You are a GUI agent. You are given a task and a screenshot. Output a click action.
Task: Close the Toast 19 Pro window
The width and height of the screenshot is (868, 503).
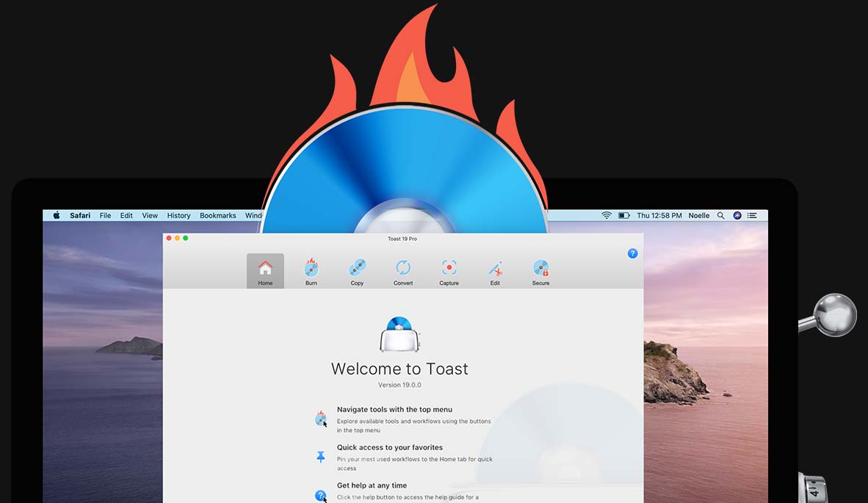[169, 238]
